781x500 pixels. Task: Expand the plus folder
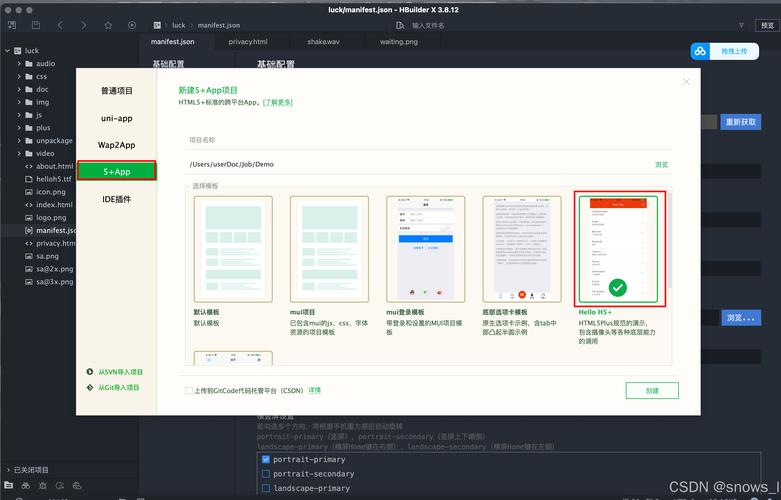tap(19, 127)
